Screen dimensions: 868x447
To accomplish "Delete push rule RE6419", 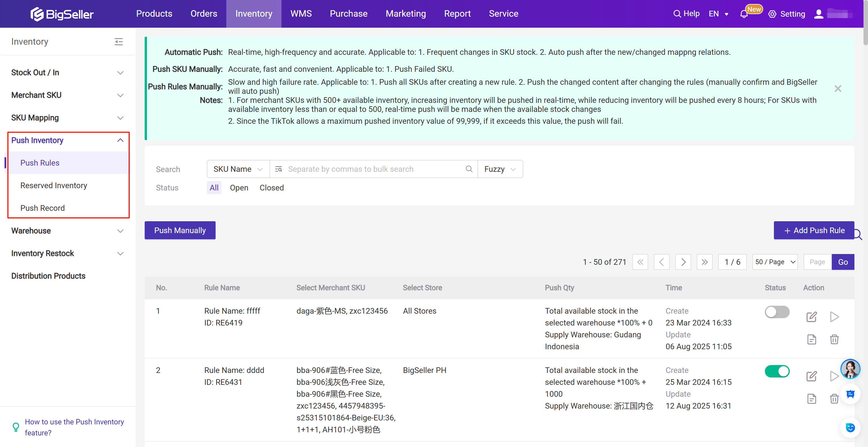I will coord(834,340).
